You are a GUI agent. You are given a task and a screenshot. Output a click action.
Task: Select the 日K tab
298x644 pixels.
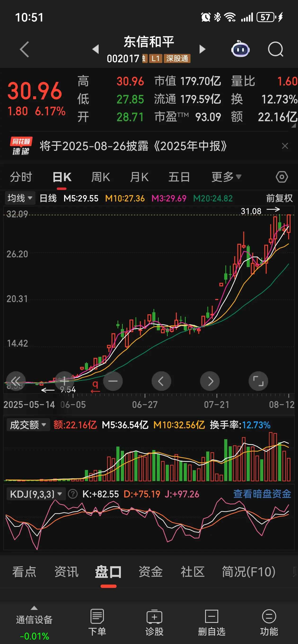(x=62, y=177)
